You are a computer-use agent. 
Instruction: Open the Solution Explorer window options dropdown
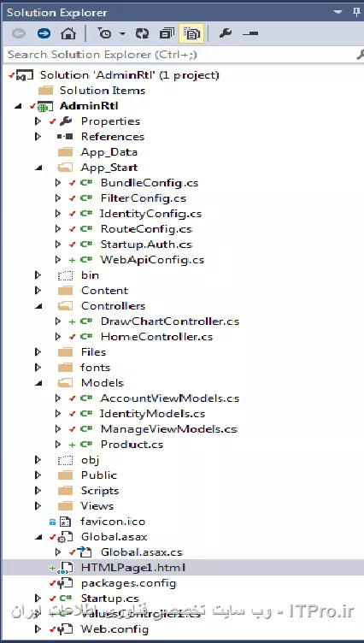pos(338,12)
